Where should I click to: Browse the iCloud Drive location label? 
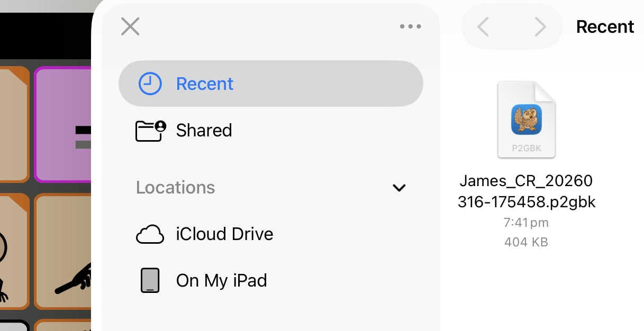[x=224, y=234]
